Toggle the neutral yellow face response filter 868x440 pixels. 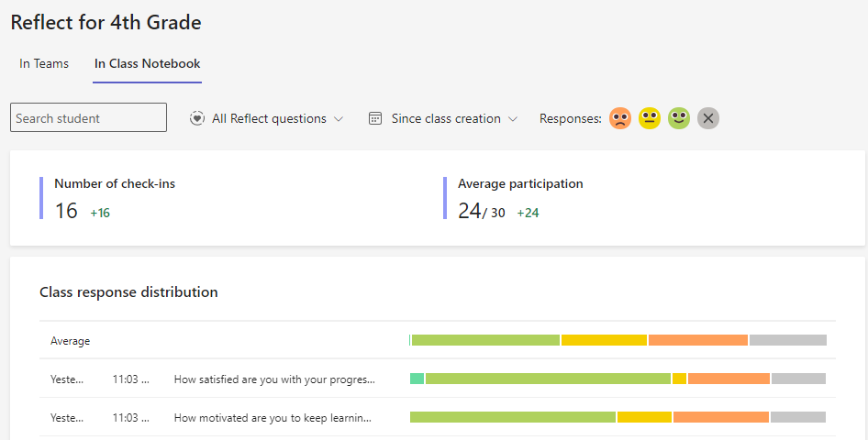[650, 118]
